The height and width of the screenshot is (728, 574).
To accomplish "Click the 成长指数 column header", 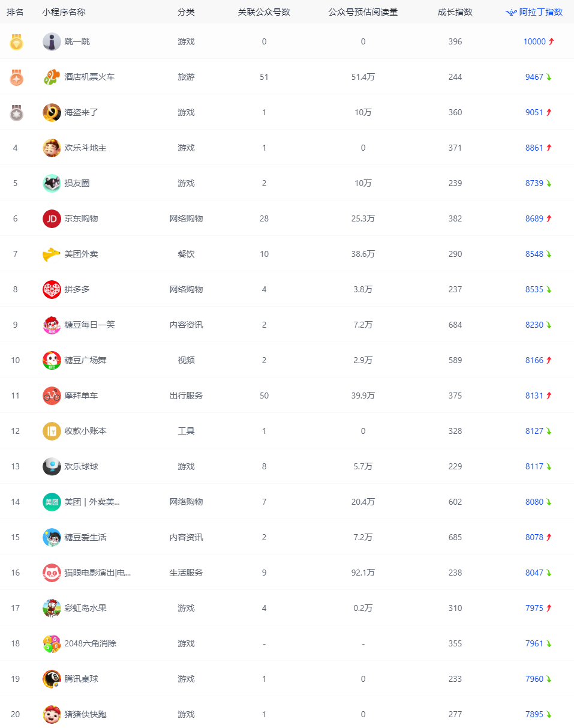I will pyautogui.click(x=455, y=12).
